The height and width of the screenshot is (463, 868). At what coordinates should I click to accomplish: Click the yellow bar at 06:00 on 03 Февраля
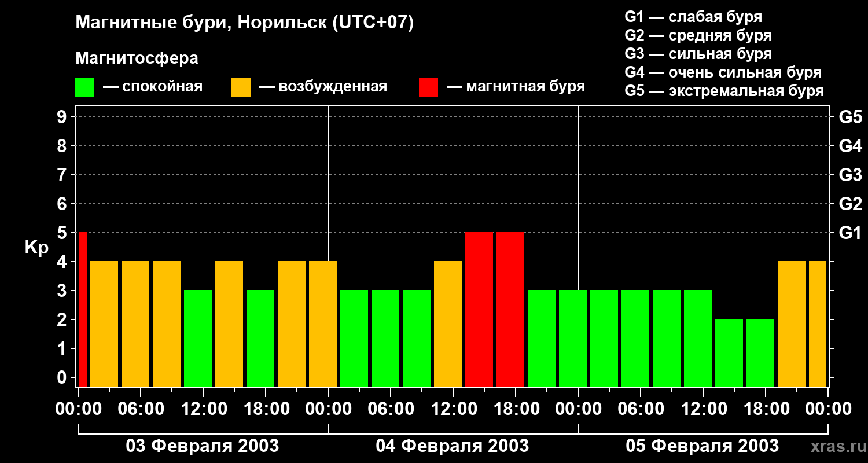pyautogui.click(x=135, y=324)
